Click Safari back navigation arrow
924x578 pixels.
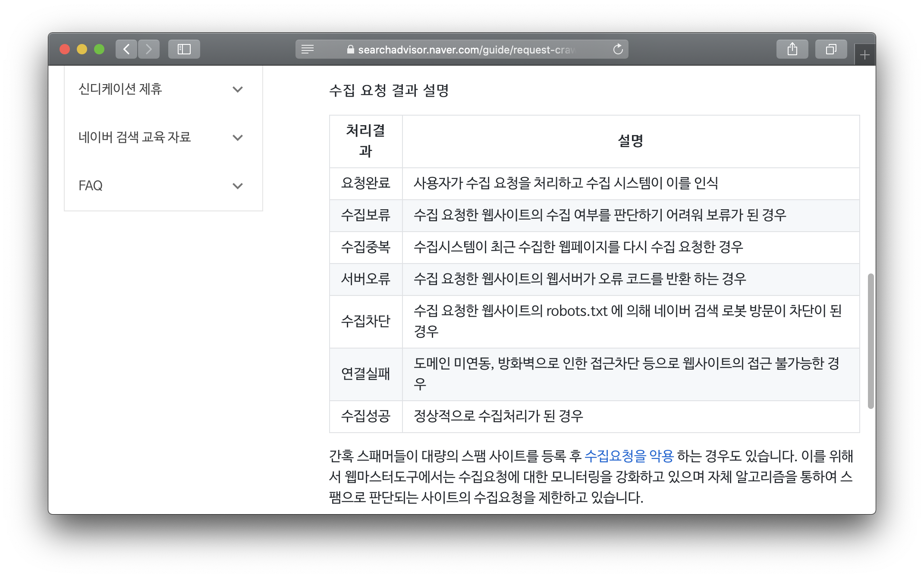tap(126, 49)
